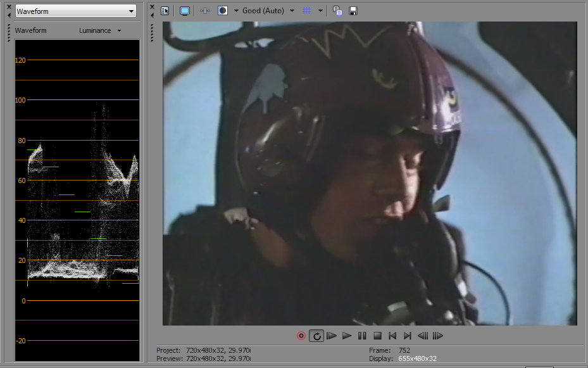This screenshot has height=368, width=588.
Task: Toggle split screen view button
Action: pos(223,11)
